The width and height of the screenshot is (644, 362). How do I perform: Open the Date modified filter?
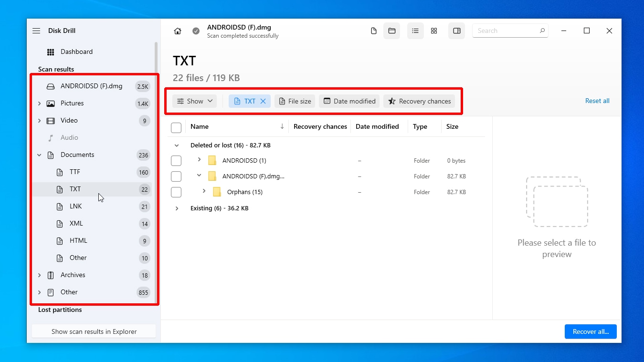[349, 101]
